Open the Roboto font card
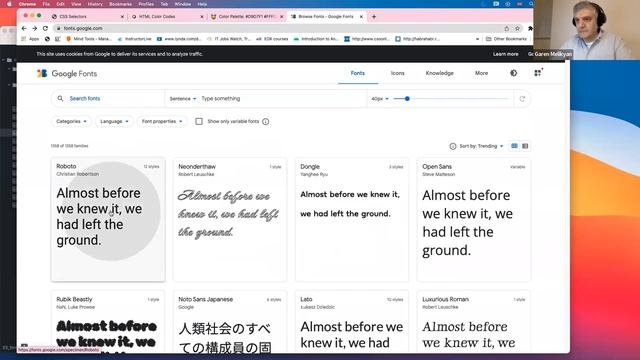This screenshot has height=360, width=640. tap(108, 219)
